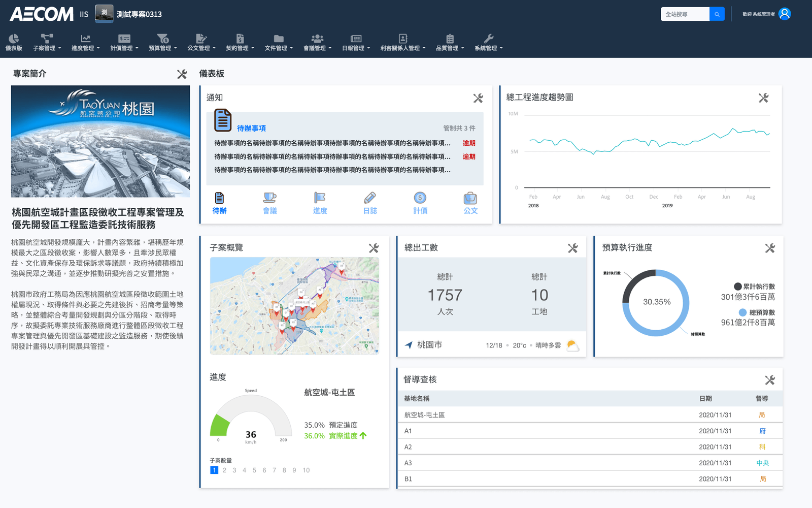Open the 專案簡介 settings wrench icon
Image resolution: width=812 pixels, height=508 pixels.
pos(182,74)
